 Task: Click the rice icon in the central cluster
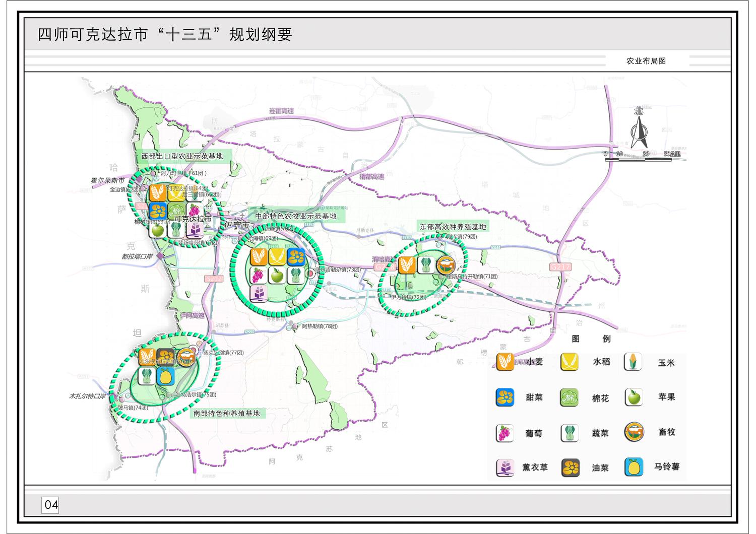coord(276,256)
